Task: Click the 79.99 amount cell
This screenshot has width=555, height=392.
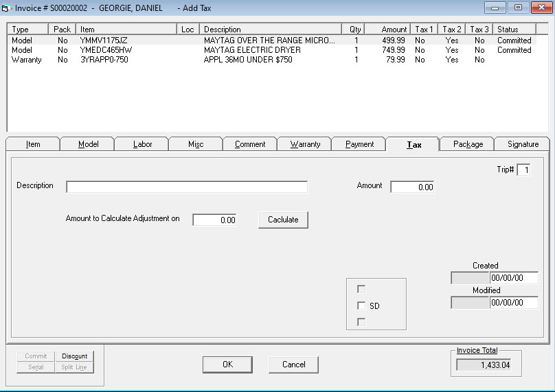Action: (x=396, y=60)
